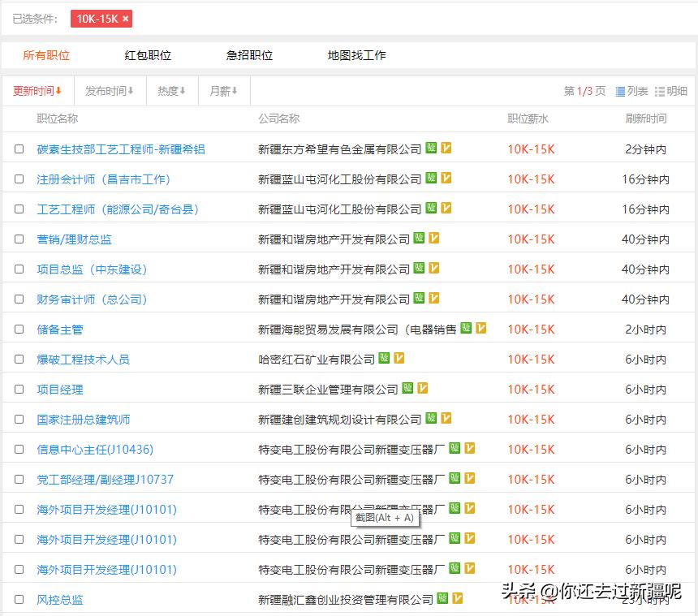Sort listings by 月薪
Viewport: 698px width, 616px height.
tap(222, 91)
